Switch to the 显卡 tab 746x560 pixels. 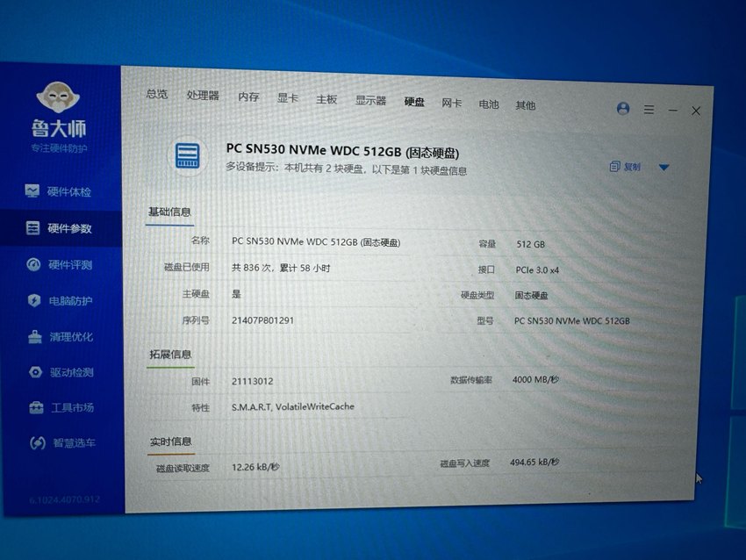pos(287,98)
